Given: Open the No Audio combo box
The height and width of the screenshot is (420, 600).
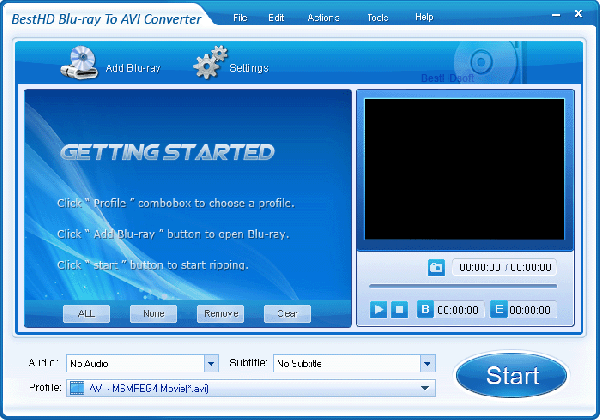Looking at the screenshot, I should pyautogui.click(x=142, y=363).
